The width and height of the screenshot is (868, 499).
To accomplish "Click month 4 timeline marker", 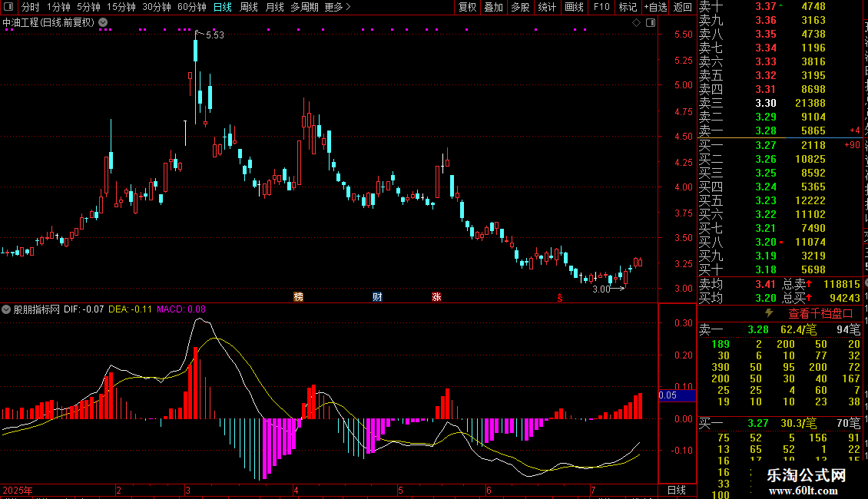I will pyautogui.click(x=297, y=490).
